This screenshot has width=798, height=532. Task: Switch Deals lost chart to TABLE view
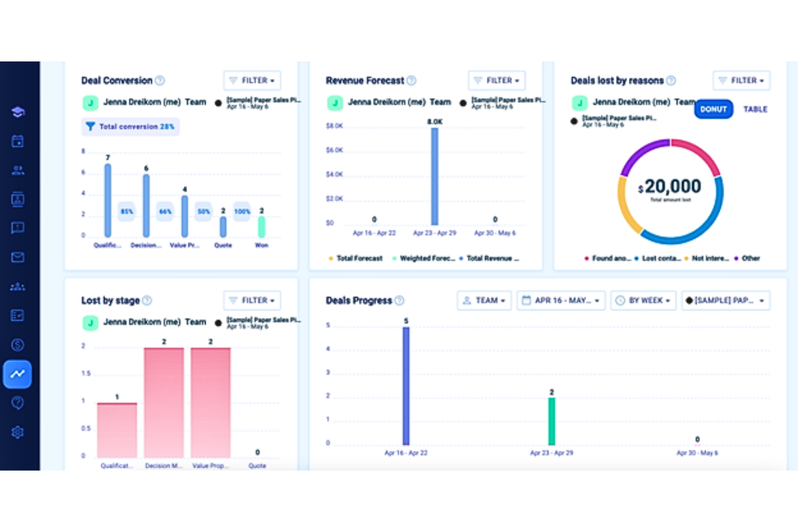[755, 109]
